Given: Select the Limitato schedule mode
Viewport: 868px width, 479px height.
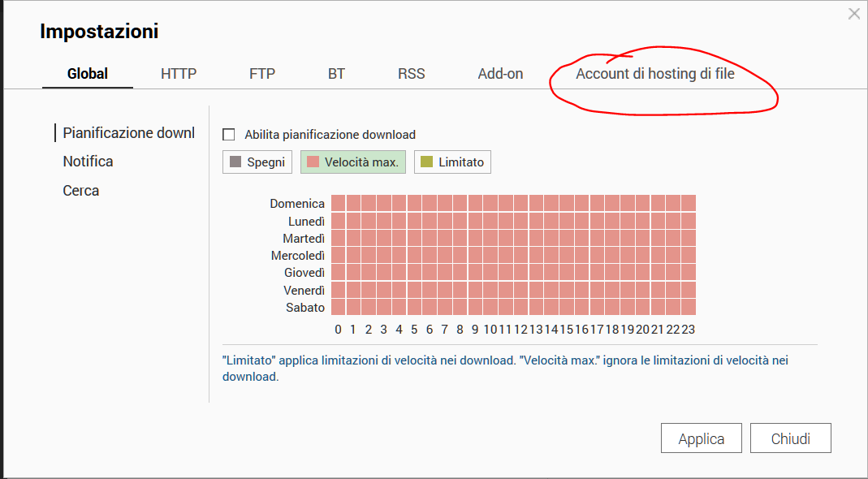Looking at the screenshot, I should click(452, 162).
